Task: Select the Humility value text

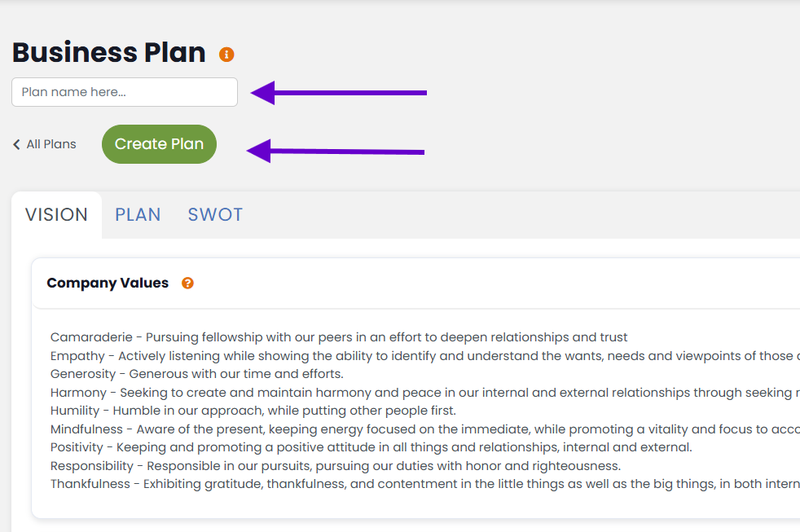Action: pyautogui.click(x=253, y=411)
